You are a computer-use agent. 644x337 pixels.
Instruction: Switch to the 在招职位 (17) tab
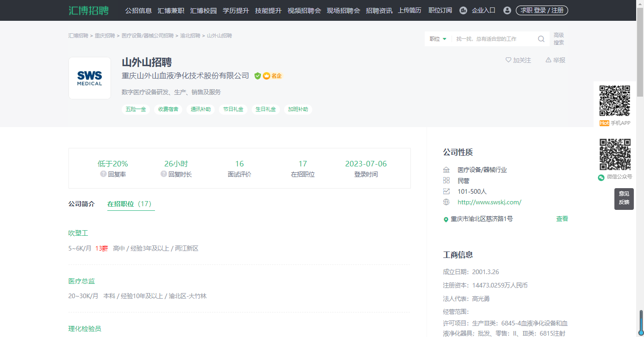click(131, 204)
